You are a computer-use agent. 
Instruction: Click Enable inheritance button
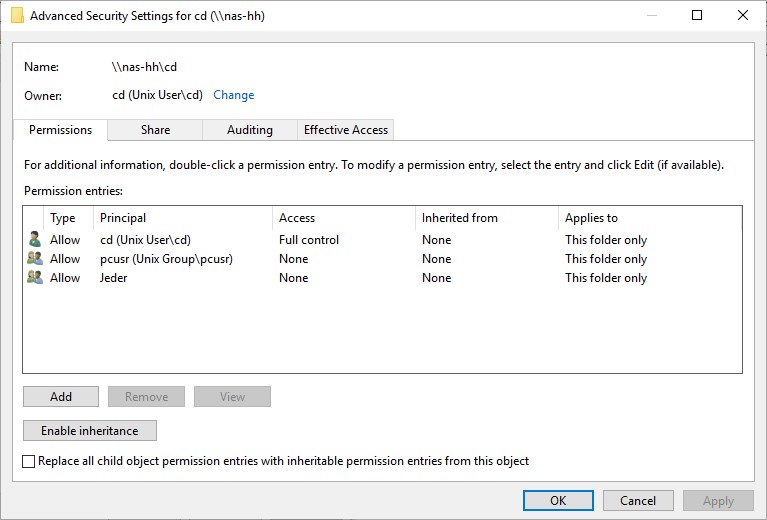pyautogui.click(x=90, y=431)
